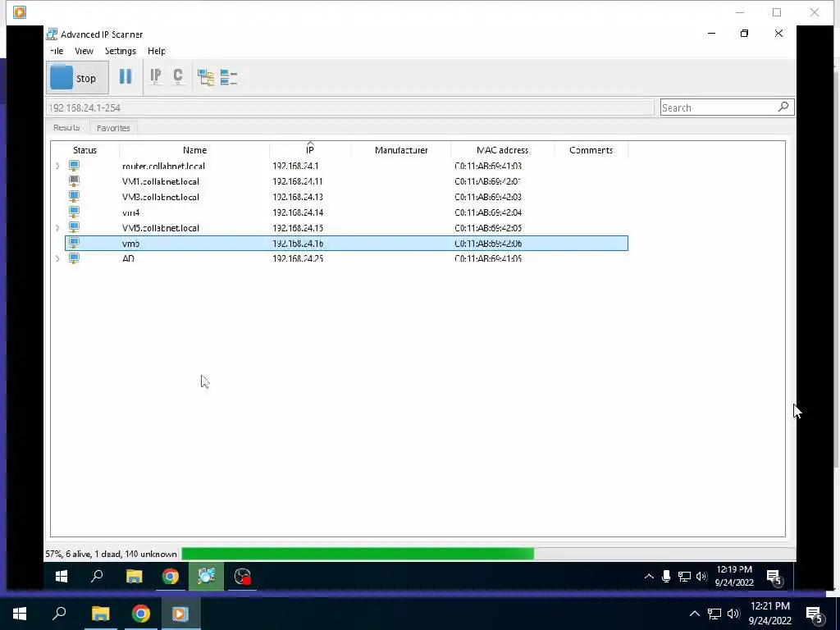
Task: Click the screen recorder inner taskbar icon
Action: pos(243,577)
